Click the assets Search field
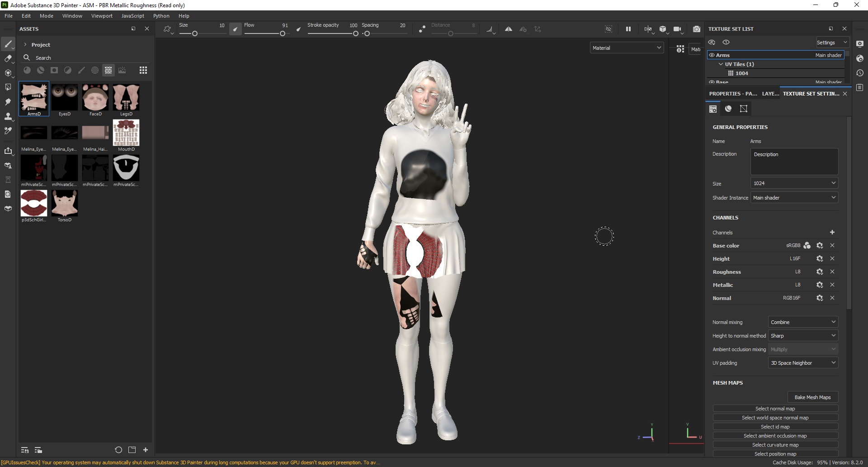The image size is (868, 467). click(86, 58)
